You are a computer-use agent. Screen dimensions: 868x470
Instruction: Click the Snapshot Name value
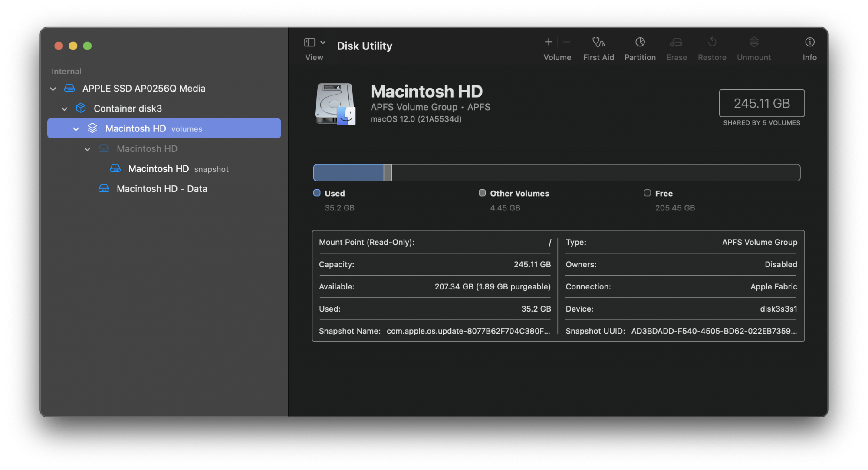pos(468,331)
